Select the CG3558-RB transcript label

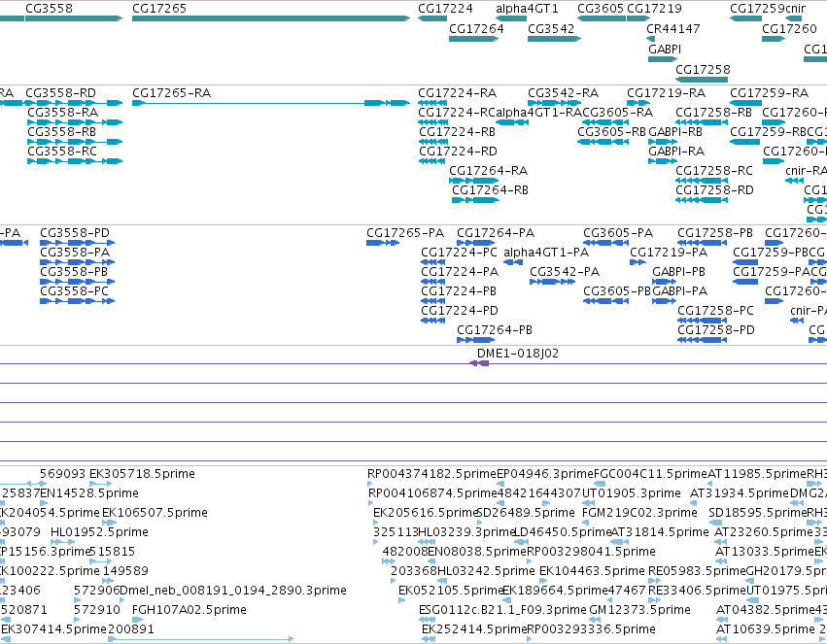tap(61, 132)
